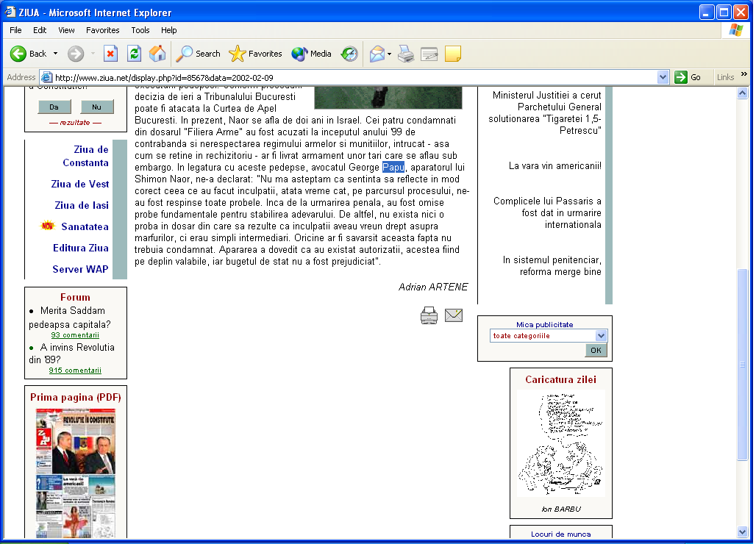The width and height of the screenshot is (756, 544).
Task: Open the Editura Ziua link
Action: (80, 248)
